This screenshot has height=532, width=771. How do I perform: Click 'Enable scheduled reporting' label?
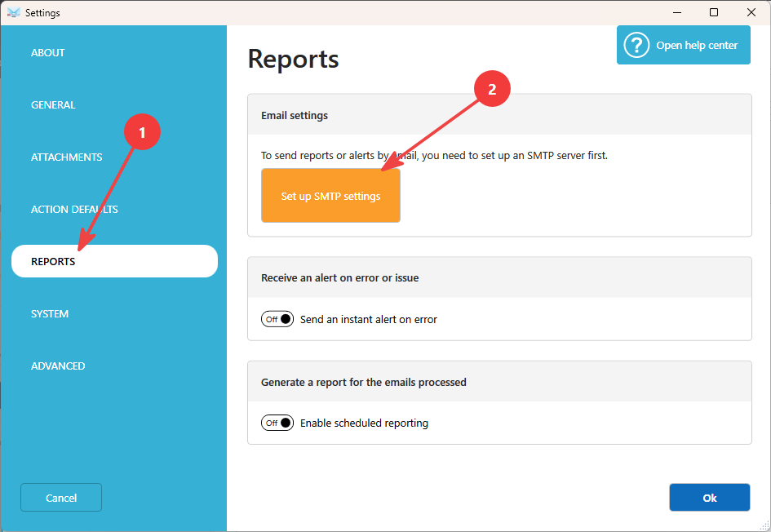tap(365, 423)
